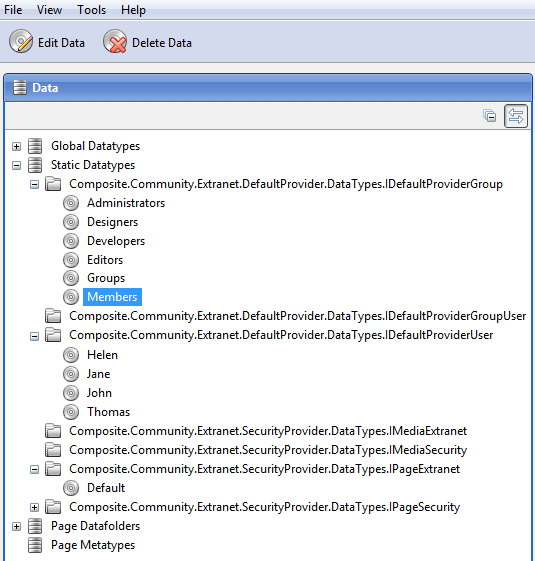Click the John data item icon

71,393
